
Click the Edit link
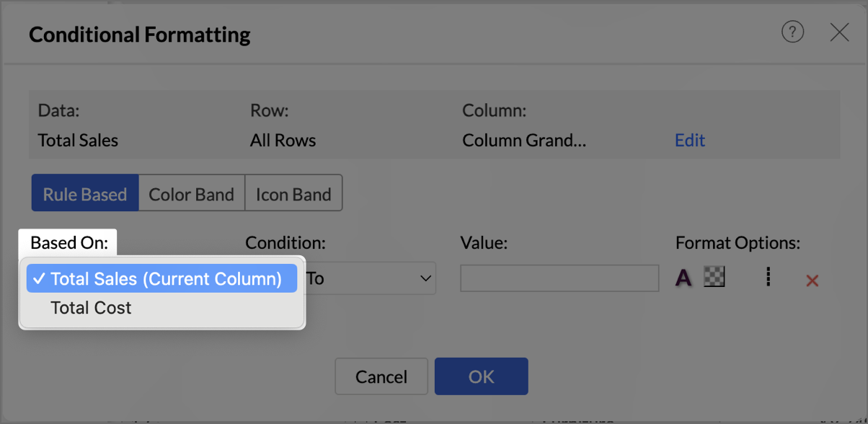690,141
